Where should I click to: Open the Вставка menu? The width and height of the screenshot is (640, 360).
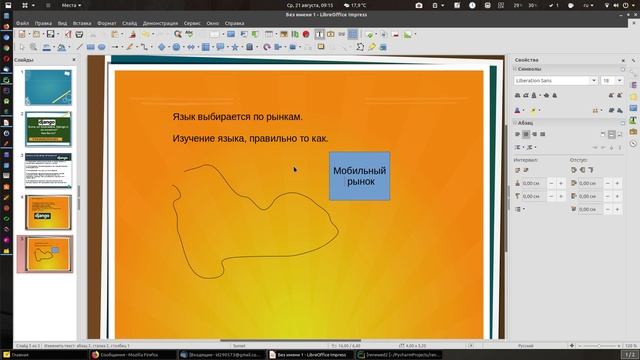tap(82, 23)
